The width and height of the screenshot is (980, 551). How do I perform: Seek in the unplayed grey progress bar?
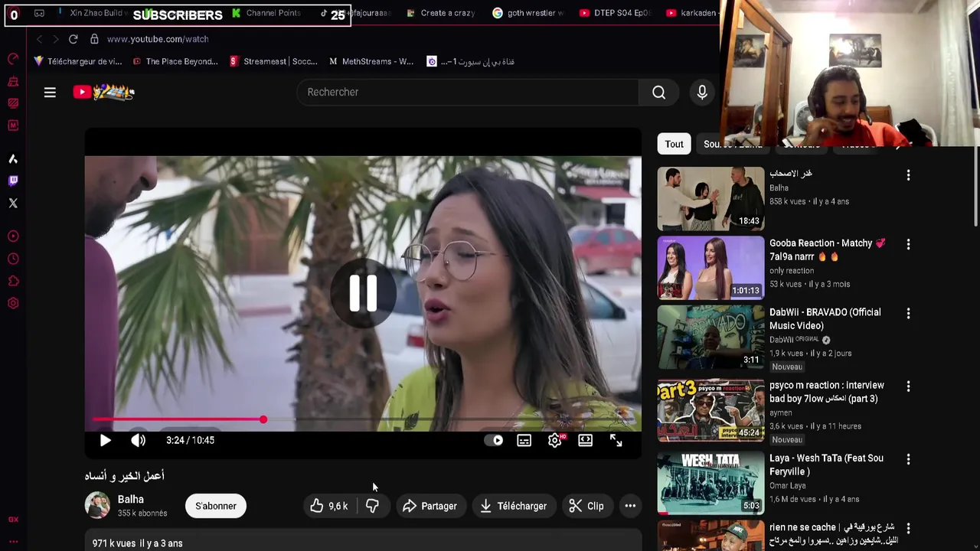coord(452,419)
